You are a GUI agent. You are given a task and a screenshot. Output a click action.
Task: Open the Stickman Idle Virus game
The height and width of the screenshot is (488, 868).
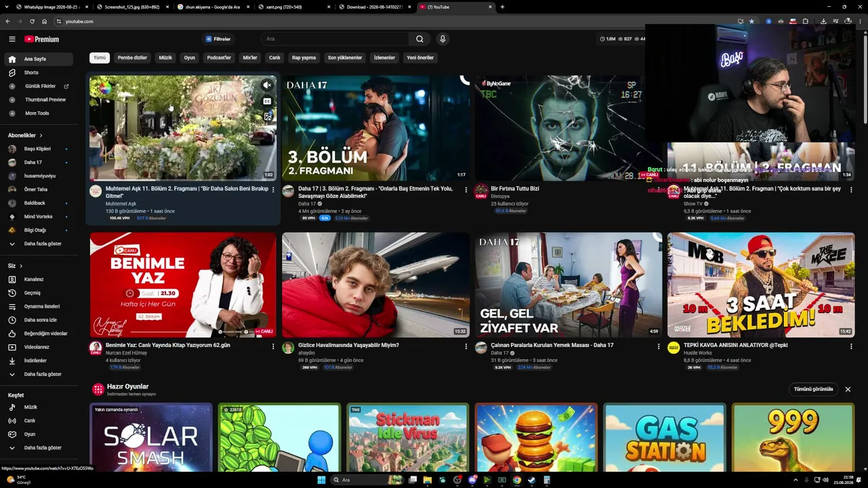tap(408, 437)
